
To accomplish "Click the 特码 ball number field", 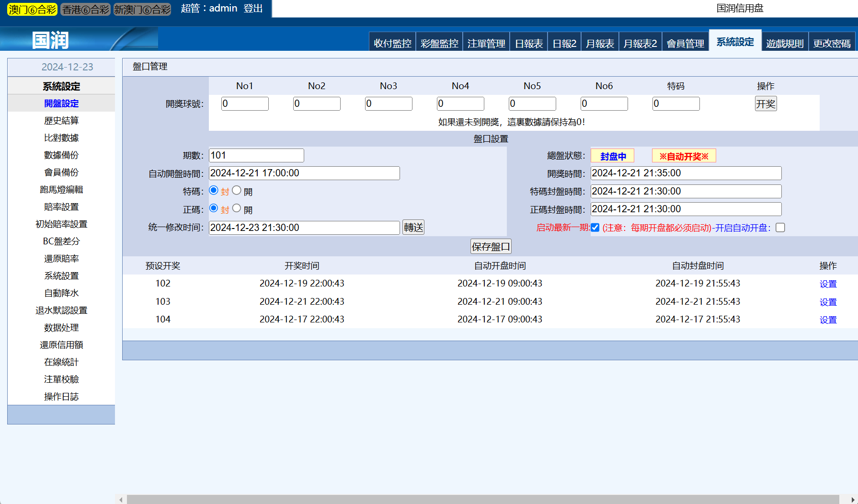I will (675, 104).
